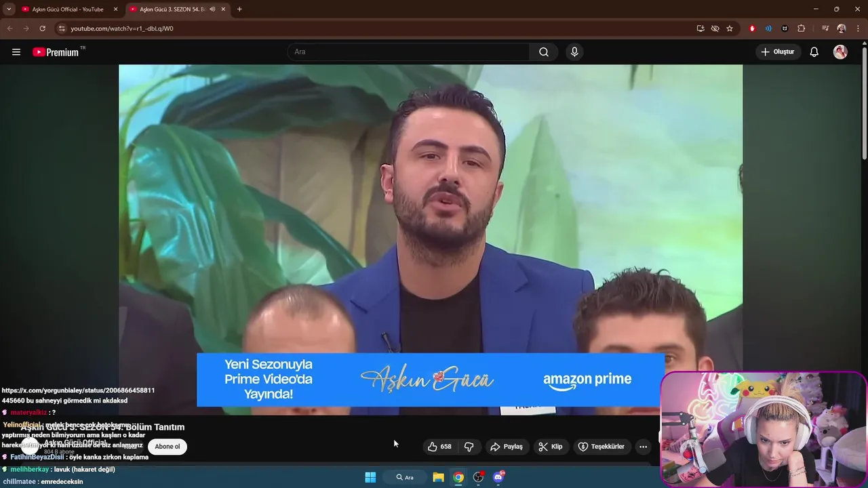
Task: Open Chrome media controls icon
Action: 825,28
